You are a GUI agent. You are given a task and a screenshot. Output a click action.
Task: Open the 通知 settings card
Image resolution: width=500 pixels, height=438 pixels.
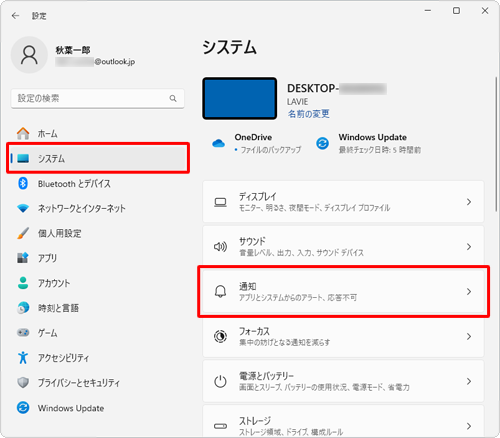tap(343, 291)
